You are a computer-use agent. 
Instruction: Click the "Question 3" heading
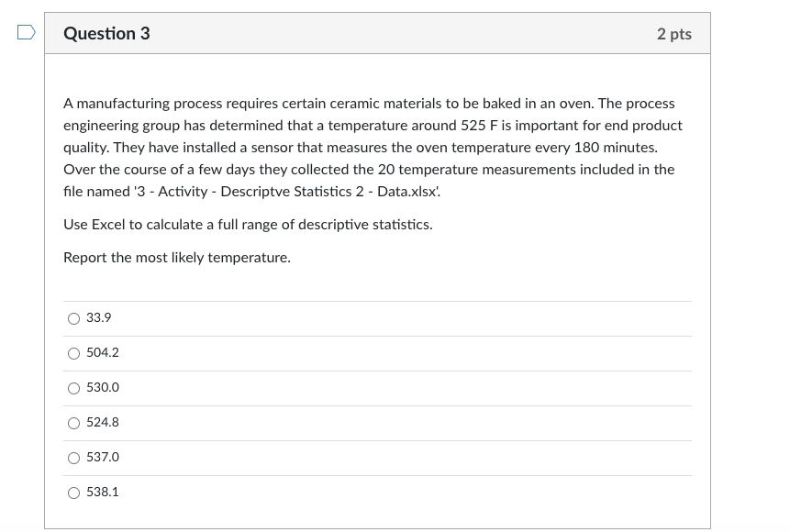pyautogui.click(x=106, y=34)
